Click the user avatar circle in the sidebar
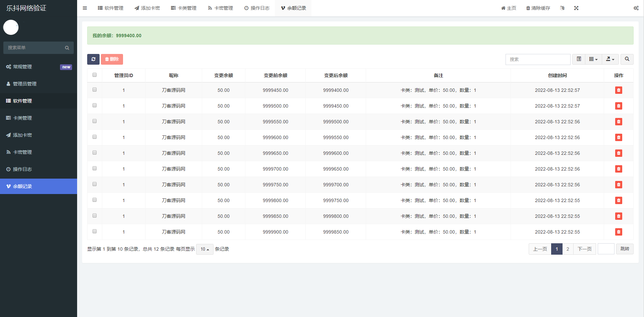Image resolution: width=644 pixels, height=317 pixels. point(11,27)
